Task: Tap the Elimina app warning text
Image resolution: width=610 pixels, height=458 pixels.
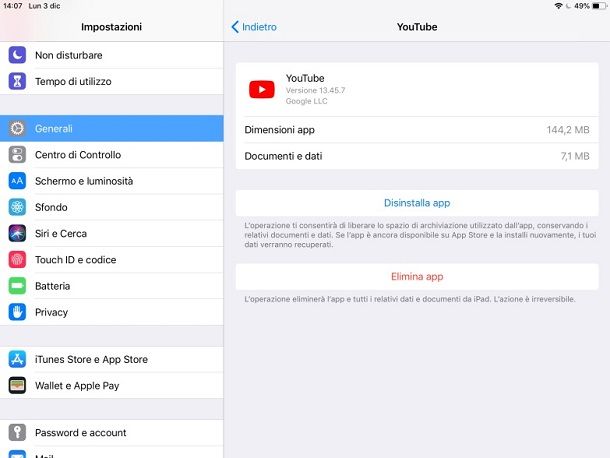Action: coord(410,299)
